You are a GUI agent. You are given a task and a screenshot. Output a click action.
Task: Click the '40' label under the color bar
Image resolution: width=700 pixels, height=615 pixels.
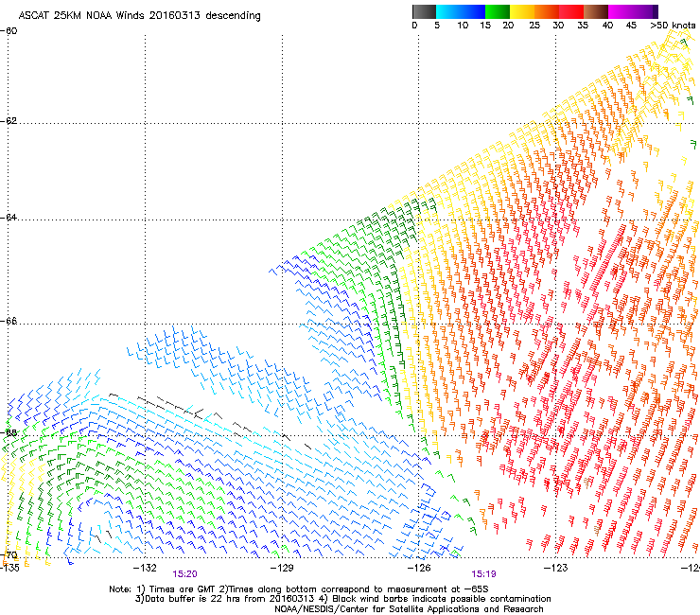click(607, 26)
